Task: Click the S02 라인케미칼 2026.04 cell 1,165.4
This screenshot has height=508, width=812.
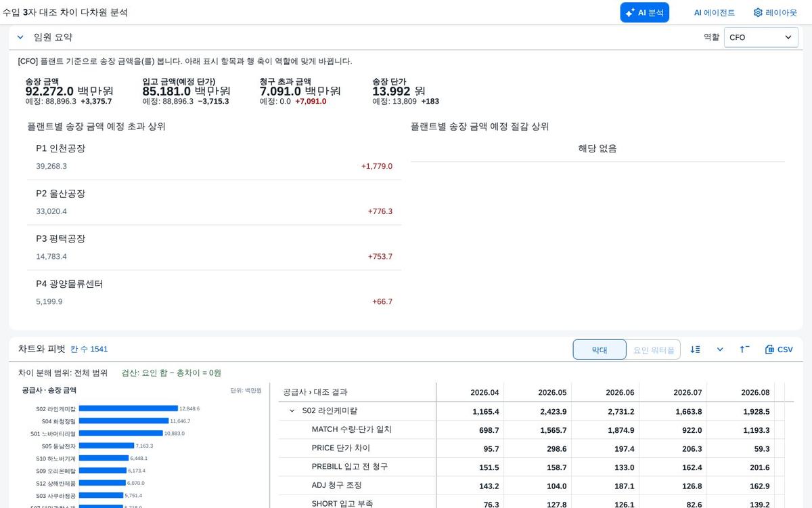Action: (x=470, y=411)
